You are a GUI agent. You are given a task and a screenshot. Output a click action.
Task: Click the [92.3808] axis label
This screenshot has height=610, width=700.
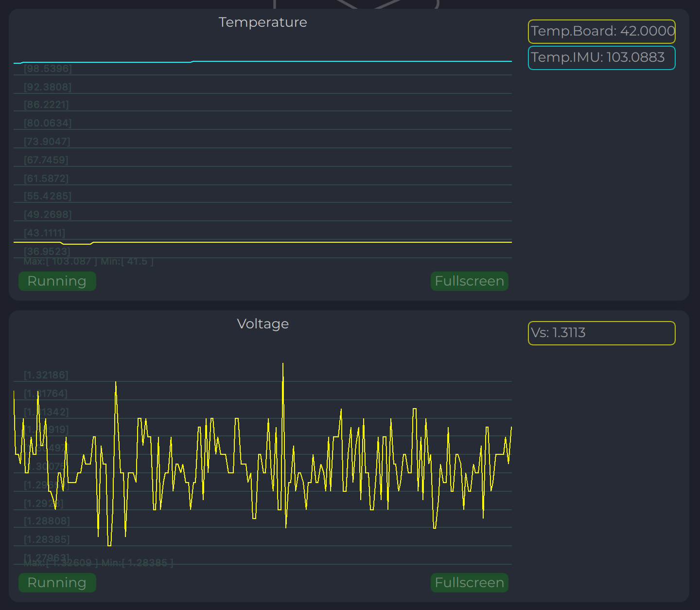click(48, 87)
